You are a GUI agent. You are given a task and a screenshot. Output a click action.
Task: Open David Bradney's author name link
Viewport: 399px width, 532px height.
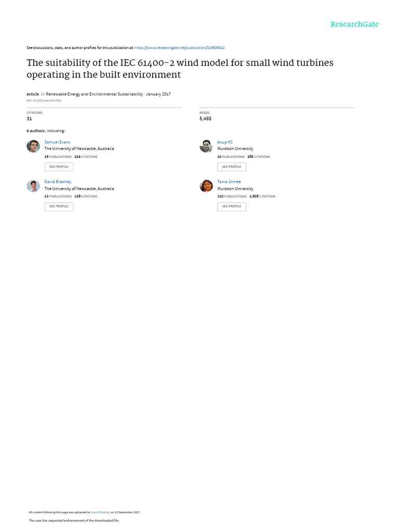58,182
